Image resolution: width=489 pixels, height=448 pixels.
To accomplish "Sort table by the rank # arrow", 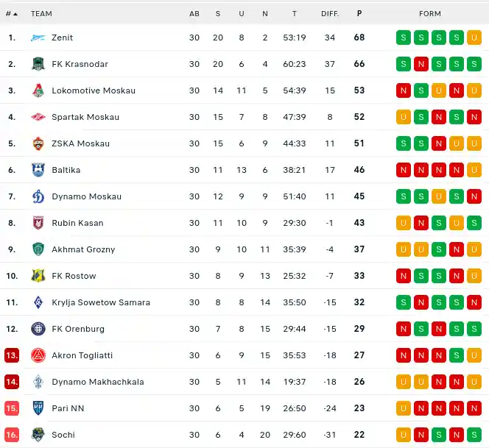I will point(12,14).
